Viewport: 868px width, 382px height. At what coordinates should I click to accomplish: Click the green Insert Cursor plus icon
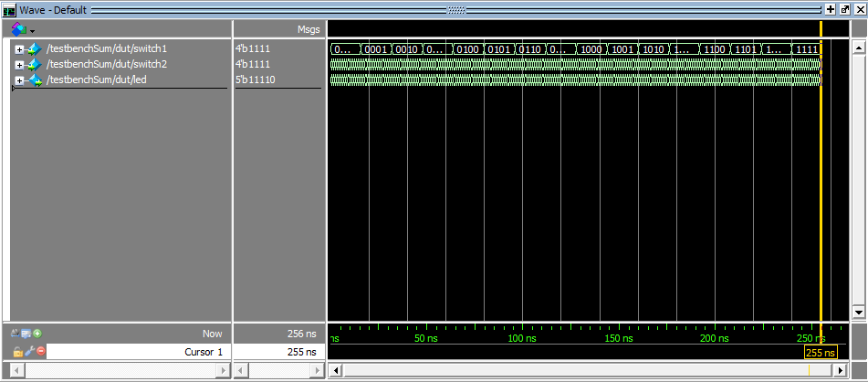tap(37, 334)
